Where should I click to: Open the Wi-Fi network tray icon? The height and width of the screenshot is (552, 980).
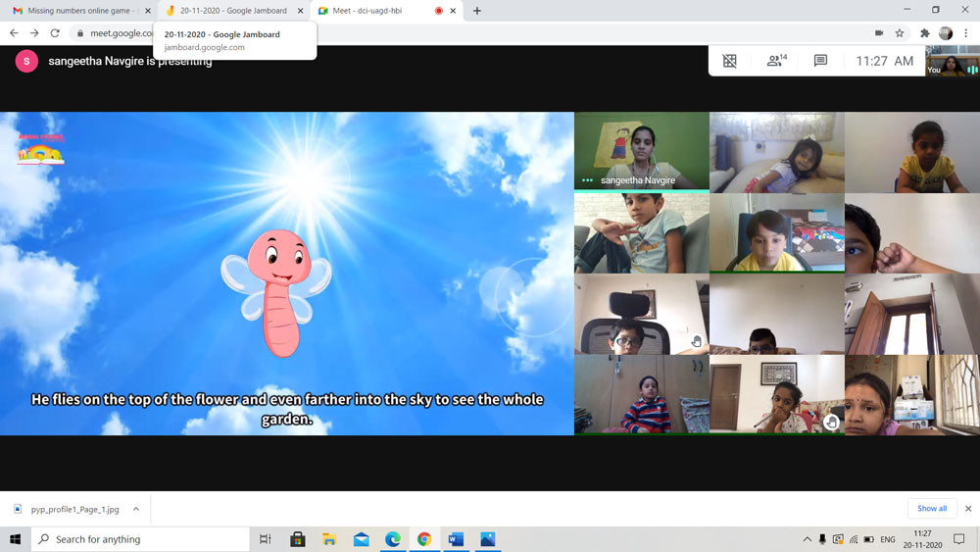tap(854, 539)
